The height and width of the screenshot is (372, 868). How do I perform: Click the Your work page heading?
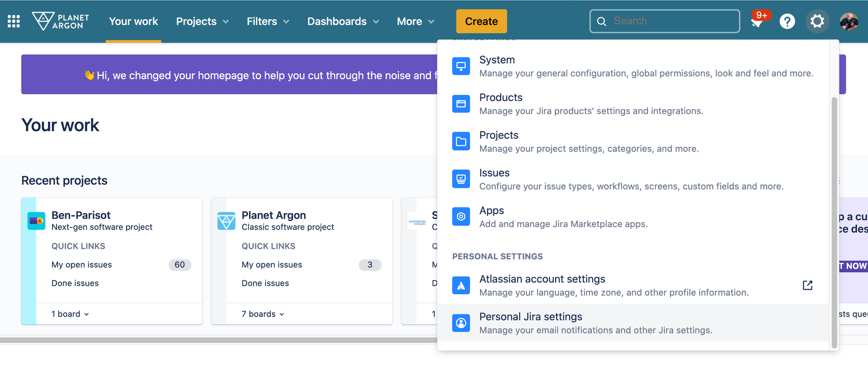click(60, 125)
